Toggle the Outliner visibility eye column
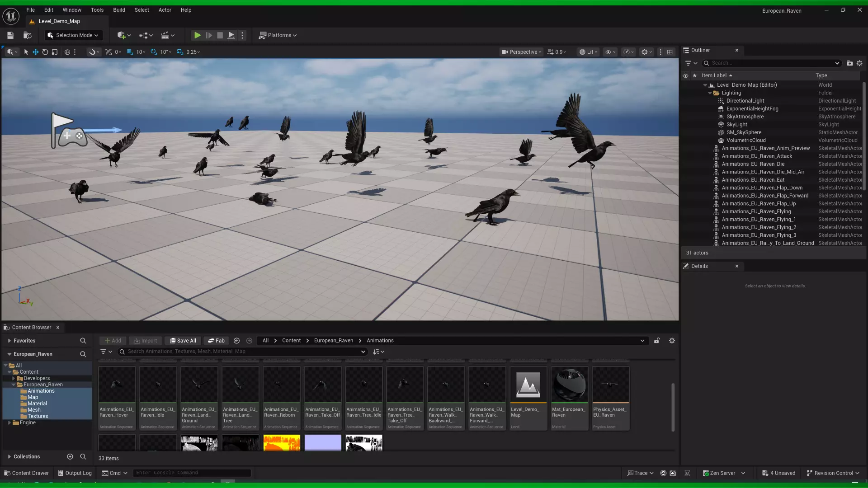868x488 pixels. pos(685,75)
